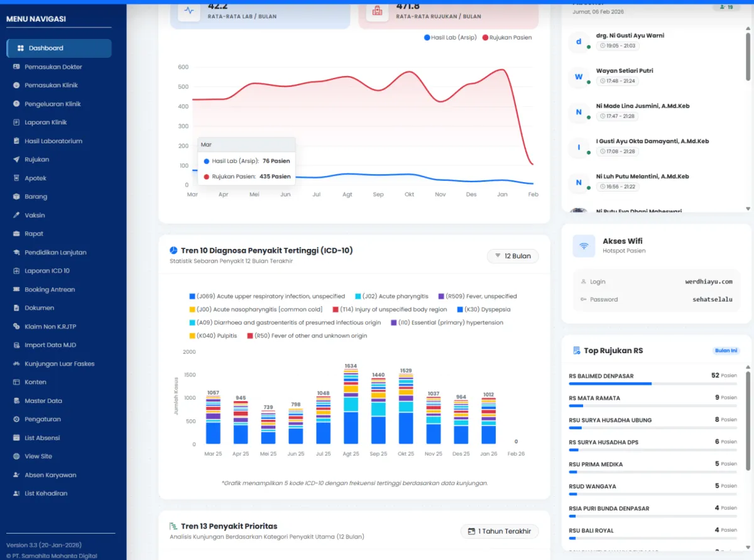Click the Rujukan paper-plane icon in sidebar
The width and height of the screenshot is (754, 560).
(17, 160)
